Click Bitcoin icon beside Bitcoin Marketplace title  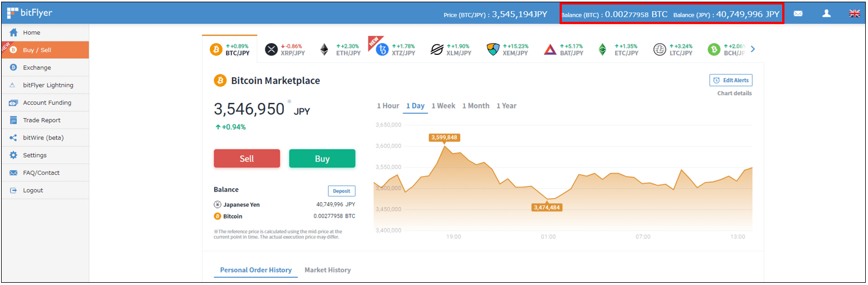220,81
